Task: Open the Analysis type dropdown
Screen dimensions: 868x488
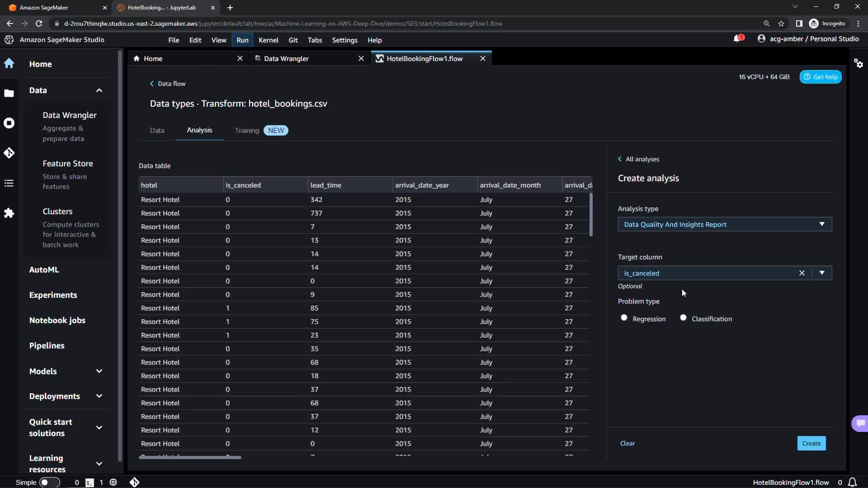Action: click(x=724, y=225)
